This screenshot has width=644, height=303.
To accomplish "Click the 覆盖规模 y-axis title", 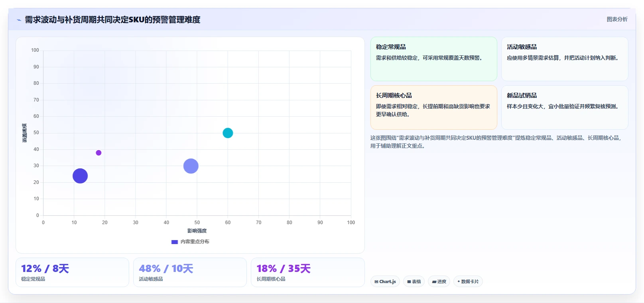I will [x=25, y=133].
